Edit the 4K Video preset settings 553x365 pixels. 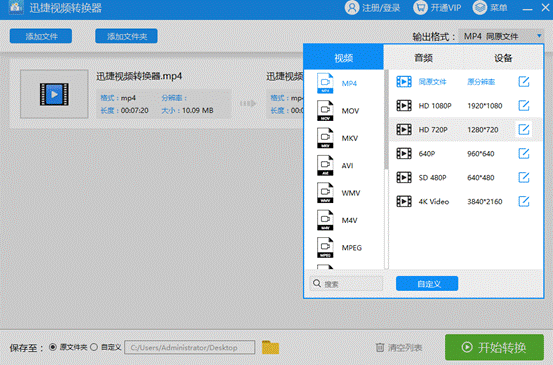point(524,201)
